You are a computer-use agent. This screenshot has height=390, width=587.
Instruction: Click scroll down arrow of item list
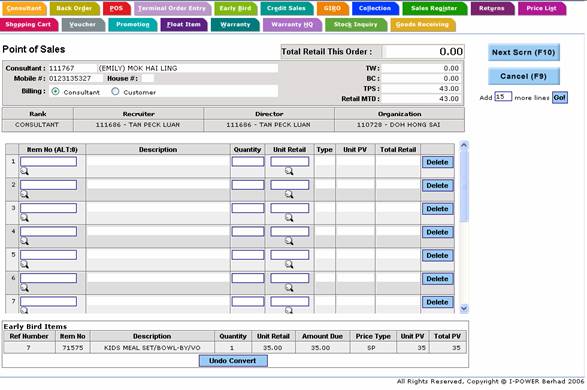point(464,308)
